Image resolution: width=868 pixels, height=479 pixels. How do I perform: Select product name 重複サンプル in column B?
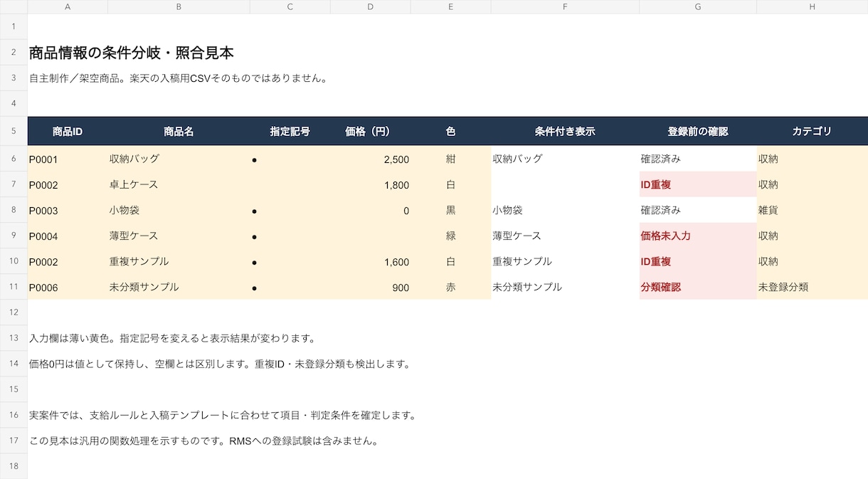(179, 261)
